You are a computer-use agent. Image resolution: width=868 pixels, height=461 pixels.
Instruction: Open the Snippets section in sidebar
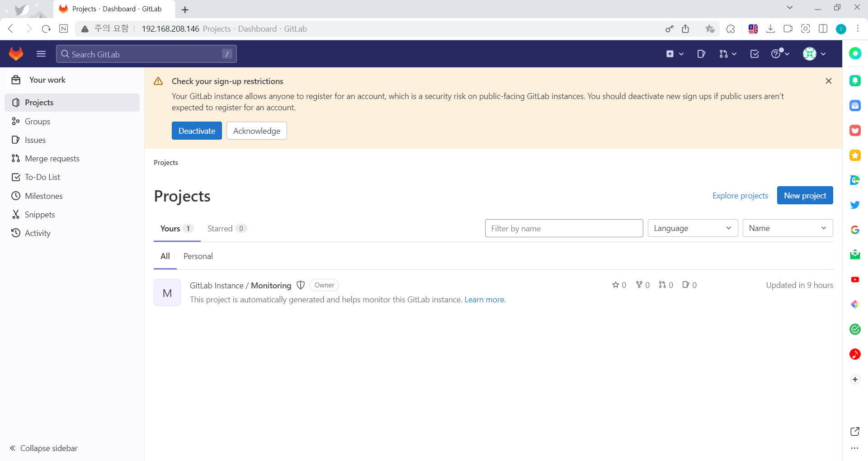coord(40,214)
